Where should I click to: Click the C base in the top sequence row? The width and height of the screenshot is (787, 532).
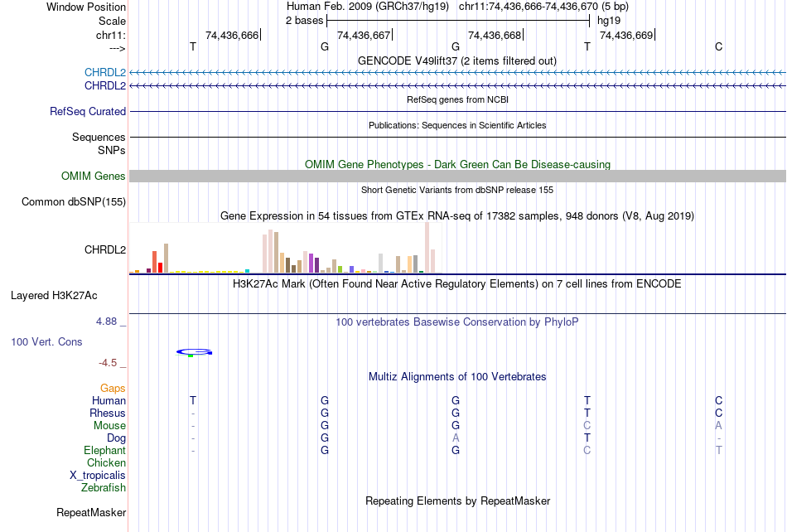tap(719, 46)
